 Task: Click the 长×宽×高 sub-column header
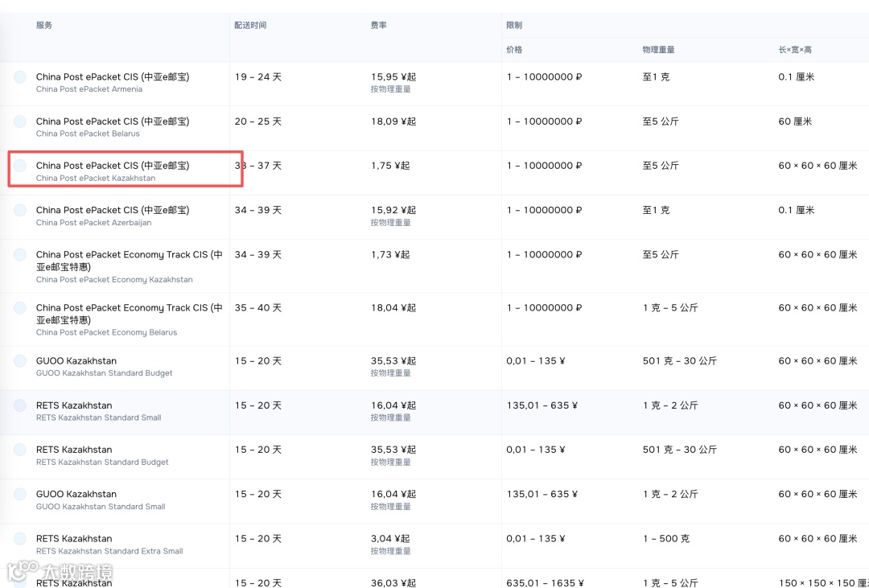795,50
